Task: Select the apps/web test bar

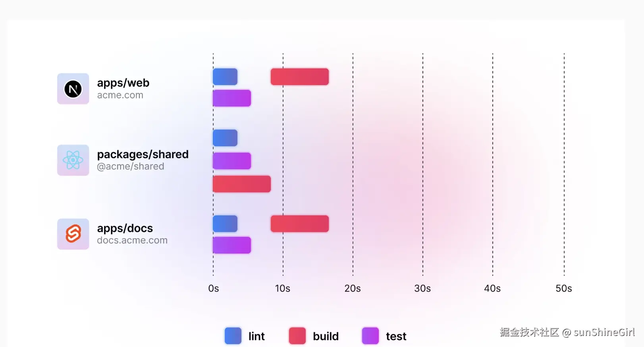Action: pos(232,98)
